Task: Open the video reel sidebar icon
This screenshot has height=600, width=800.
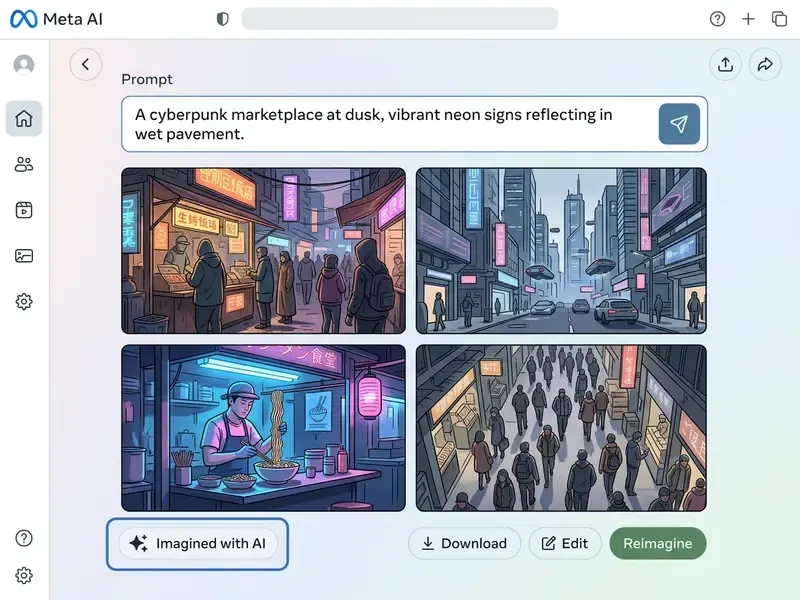Action: tap(24, 210)
